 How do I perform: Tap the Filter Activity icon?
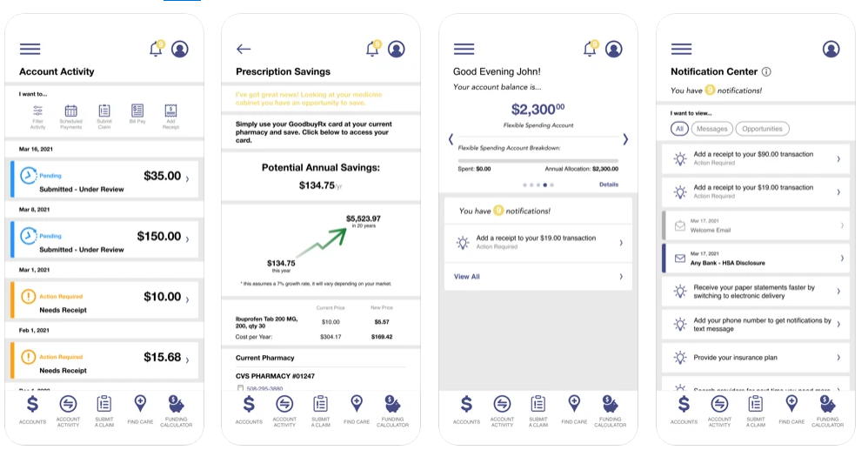click(37, 117)
